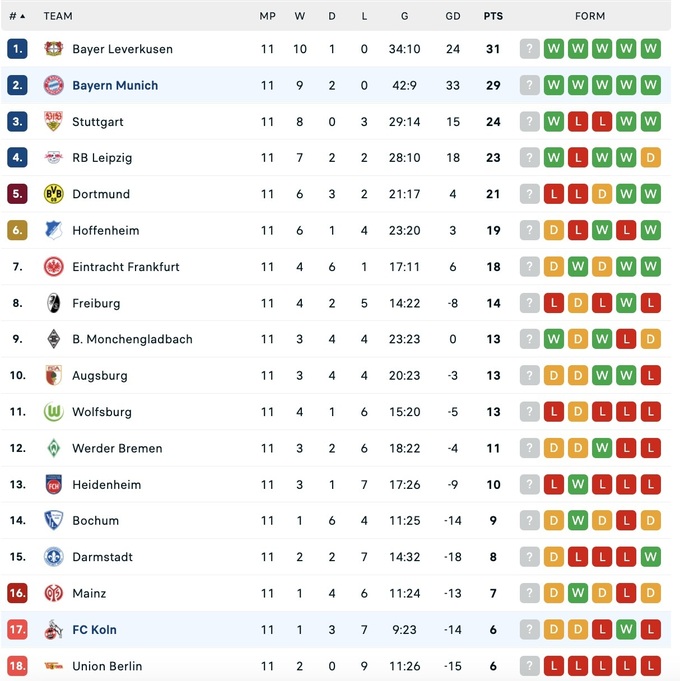
Task: Sort table by rank number column header
Action: [17, 16]
